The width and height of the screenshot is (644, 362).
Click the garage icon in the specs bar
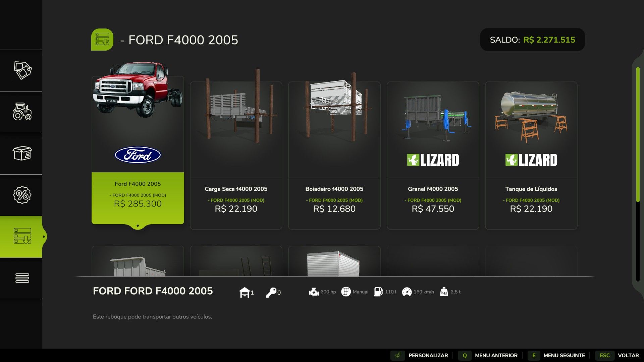coord(245,292)
